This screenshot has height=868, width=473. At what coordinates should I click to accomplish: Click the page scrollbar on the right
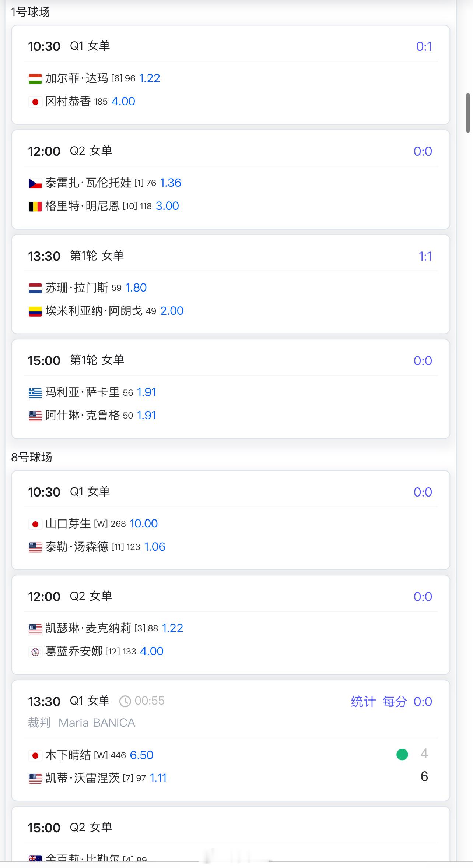pyautogui.click(x=468, y=113)
